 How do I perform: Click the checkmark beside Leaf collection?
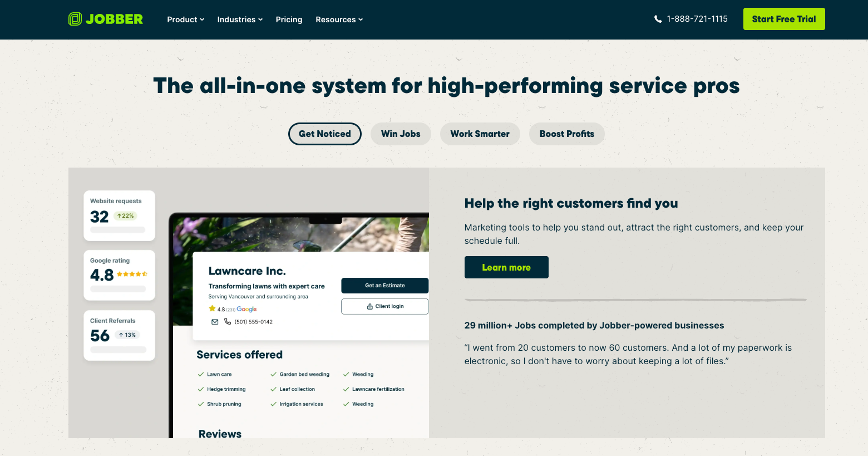(273, 389)
